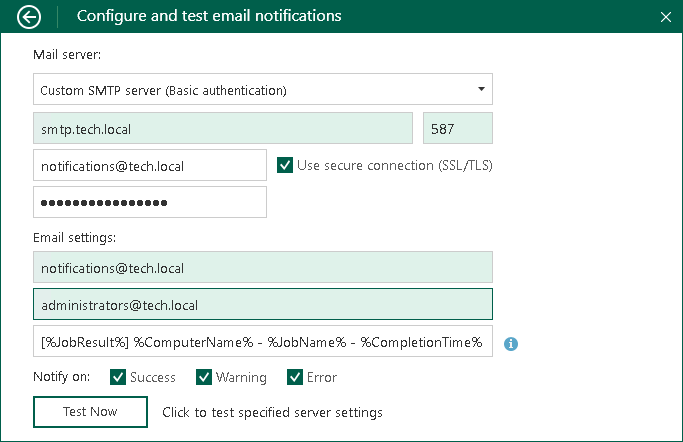
Task: Toggle the Error notification checkbox
Action: (x=295, y=377)
